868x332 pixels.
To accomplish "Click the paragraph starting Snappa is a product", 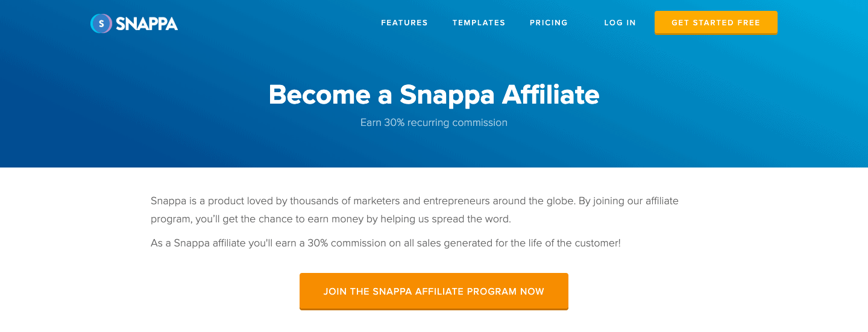I will click(415, 210).
